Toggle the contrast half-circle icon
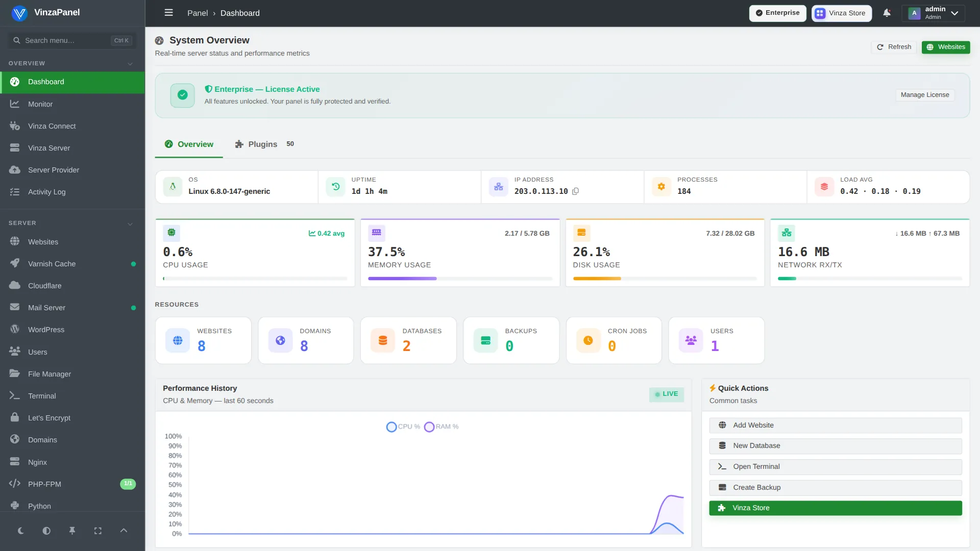The image size is (980, 551). [46, 531]
